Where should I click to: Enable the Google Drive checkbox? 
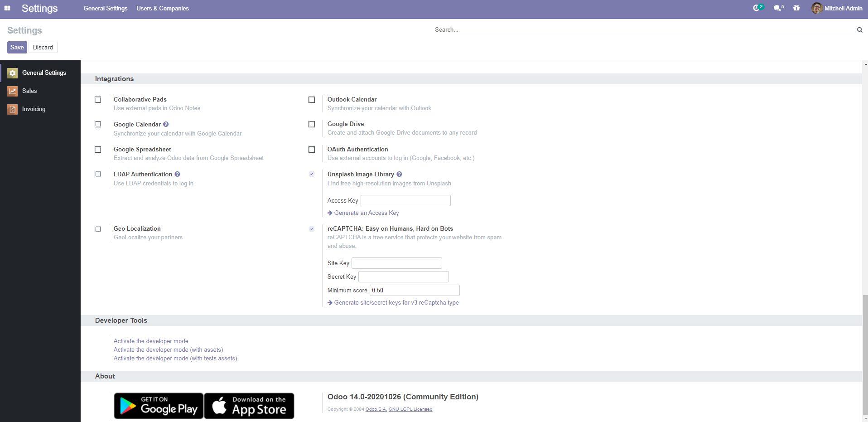(x=312, y=124)
